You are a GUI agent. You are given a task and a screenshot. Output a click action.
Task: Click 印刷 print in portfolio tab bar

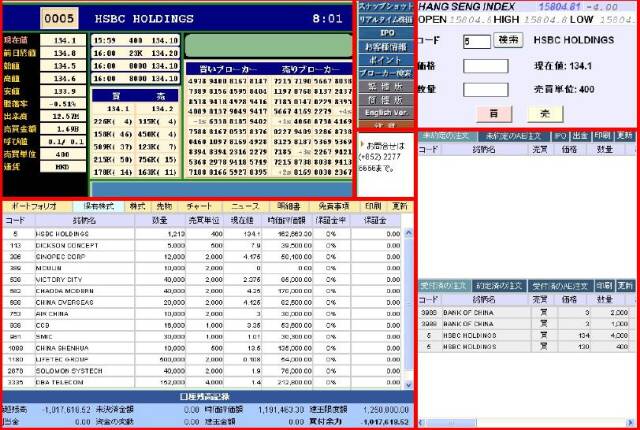click(373, 206)
